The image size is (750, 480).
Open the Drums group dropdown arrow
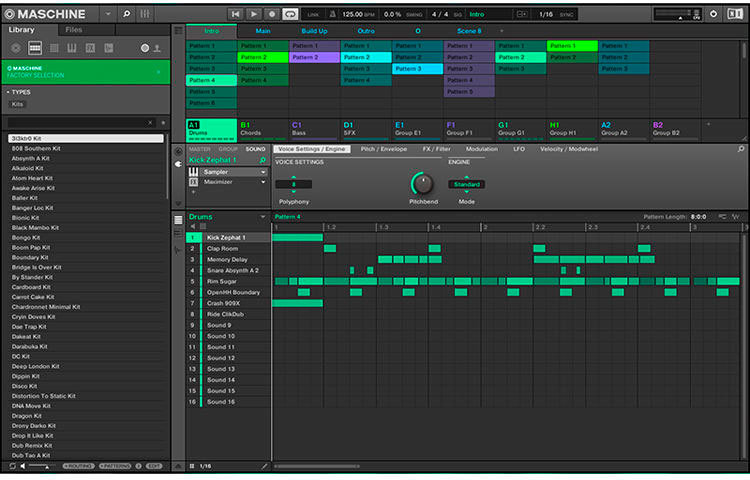[263, 217]
